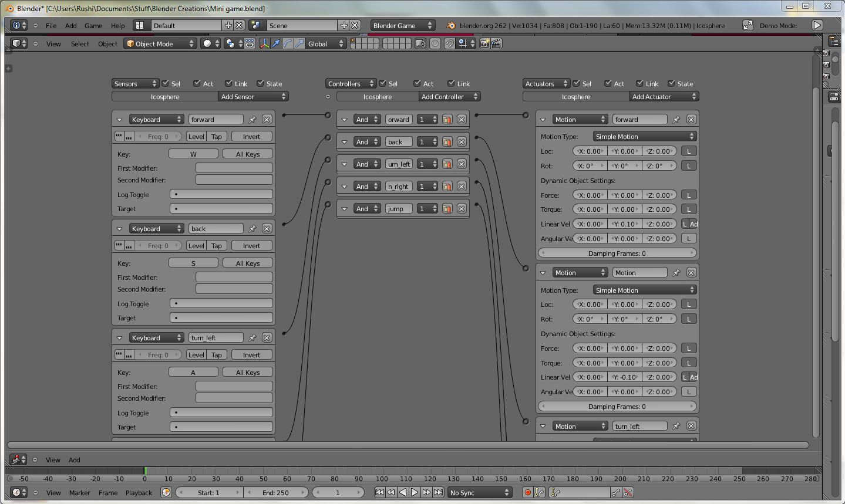
Task: Open viewport shading mode selector
Action: 210,43
